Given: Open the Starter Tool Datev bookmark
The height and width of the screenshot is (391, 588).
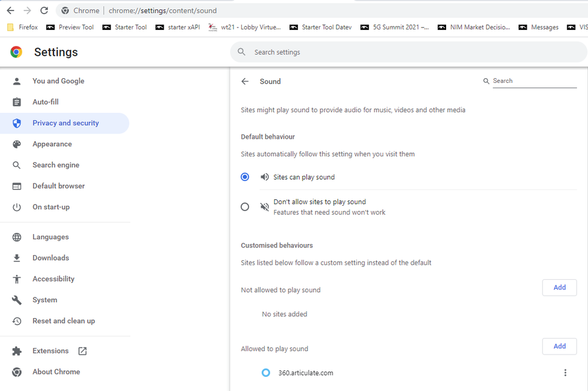Looking at the screenshot, I should [321, 27].
